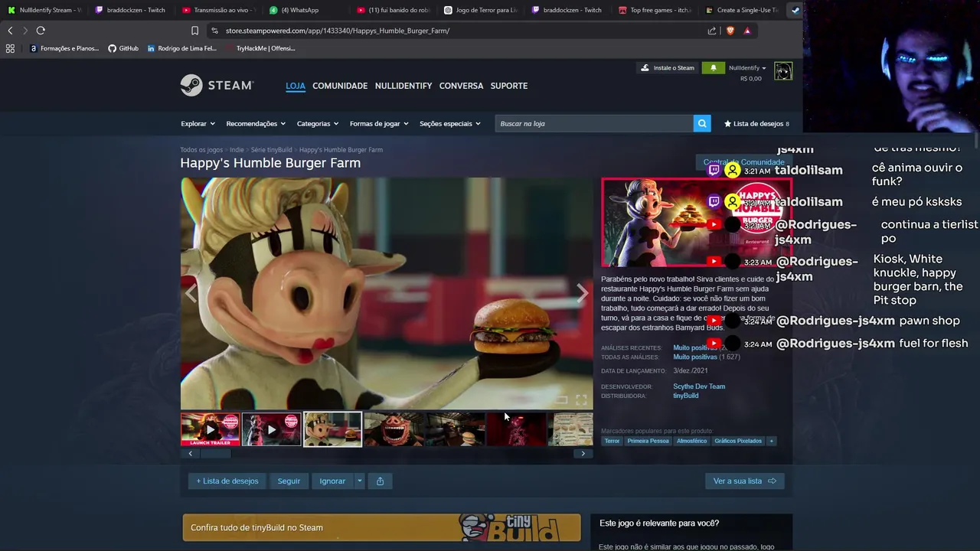Click the Ignorar button
Viewport: 980px width, 551px height.
coord(332,481)
